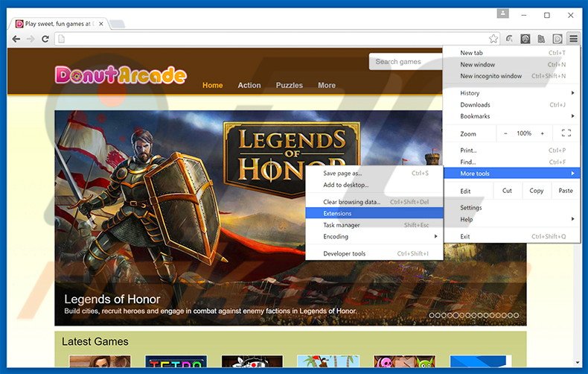Click Copy in the Edit row
This screenshot has height=374, width=588.
click(x=536, y=191)
